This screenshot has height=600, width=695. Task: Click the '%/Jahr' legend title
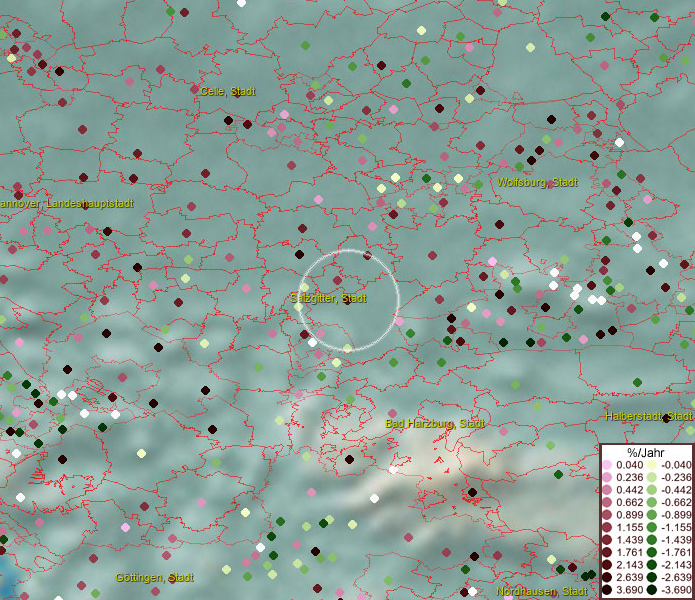(646, 452)
